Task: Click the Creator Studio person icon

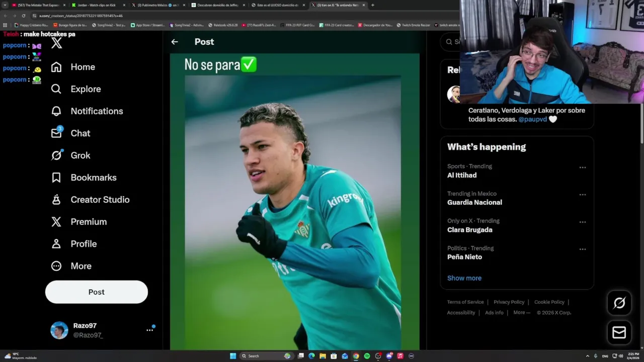Action: pyautogui.click(x=56, y=200)
